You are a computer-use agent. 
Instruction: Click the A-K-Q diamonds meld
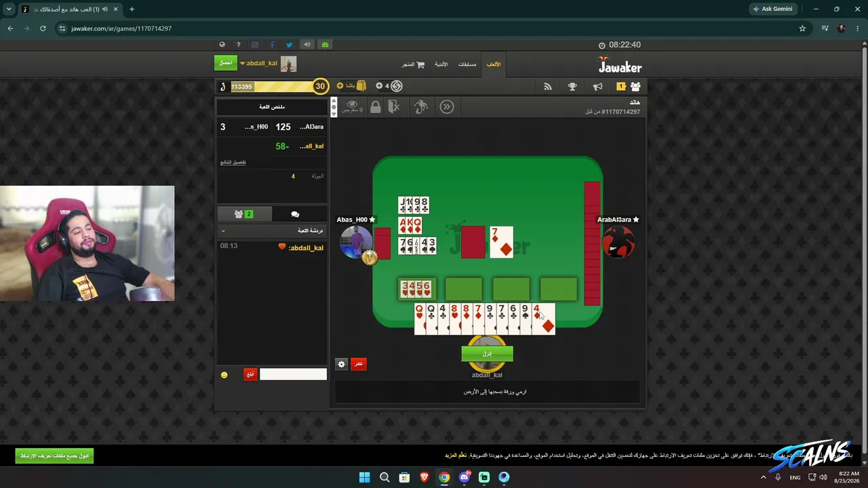click(410, 225)
